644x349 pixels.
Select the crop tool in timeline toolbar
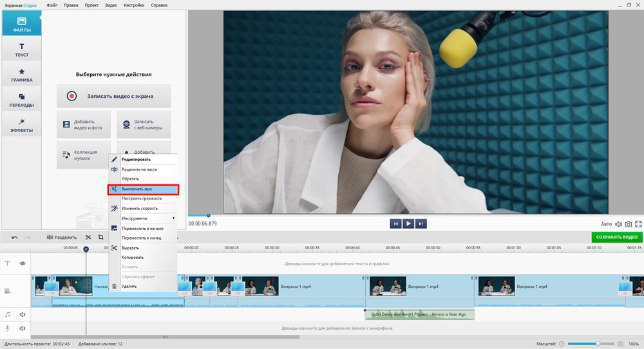coord(101,238)
